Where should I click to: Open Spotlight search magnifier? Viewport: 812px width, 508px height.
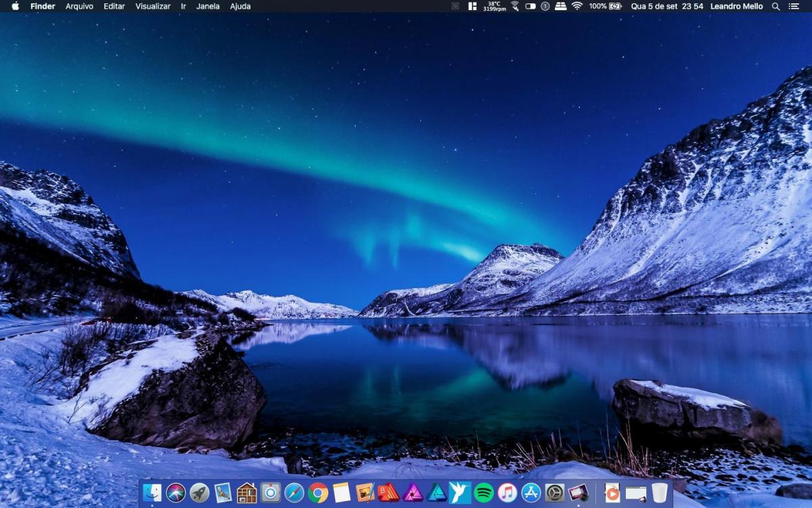776,6
